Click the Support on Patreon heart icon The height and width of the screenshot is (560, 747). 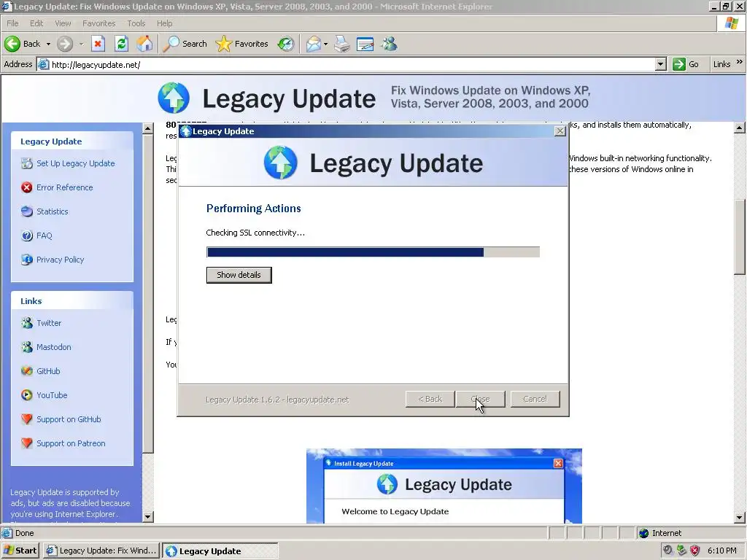[27, 443]
